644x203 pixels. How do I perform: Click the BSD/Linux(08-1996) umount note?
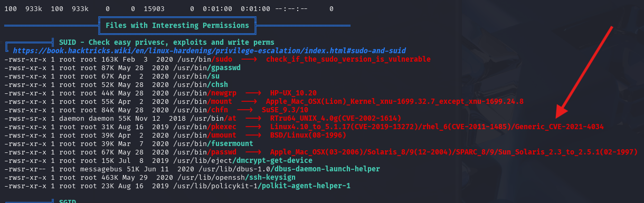coord(308,136)
